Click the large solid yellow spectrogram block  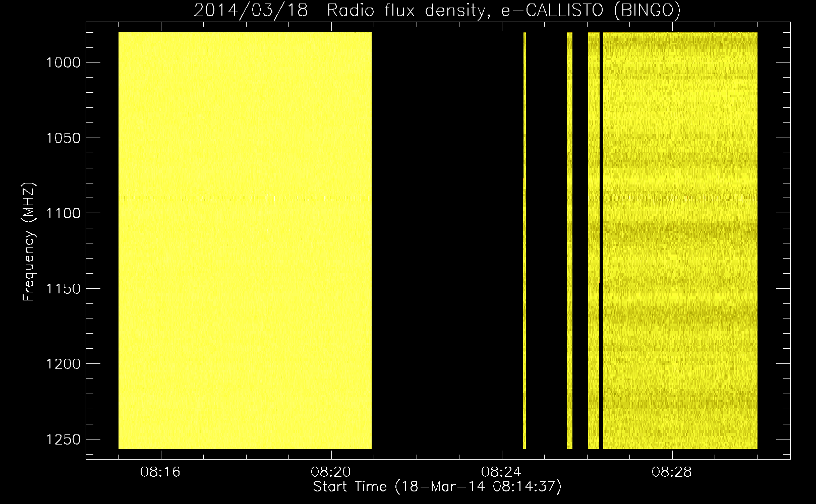point(245,240)
